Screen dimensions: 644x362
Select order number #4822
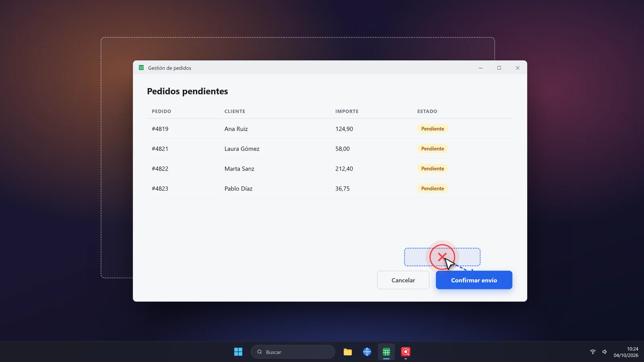[x=160, y=169]
